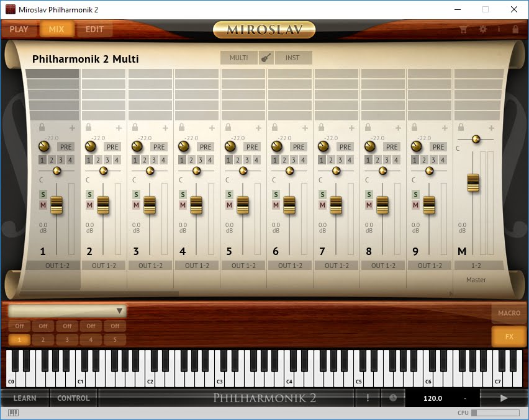The height and width of the screenshot is (420, 529).
Task: Switch to the MIX tab
Action: pyautogui.click(x=57, y=29)
